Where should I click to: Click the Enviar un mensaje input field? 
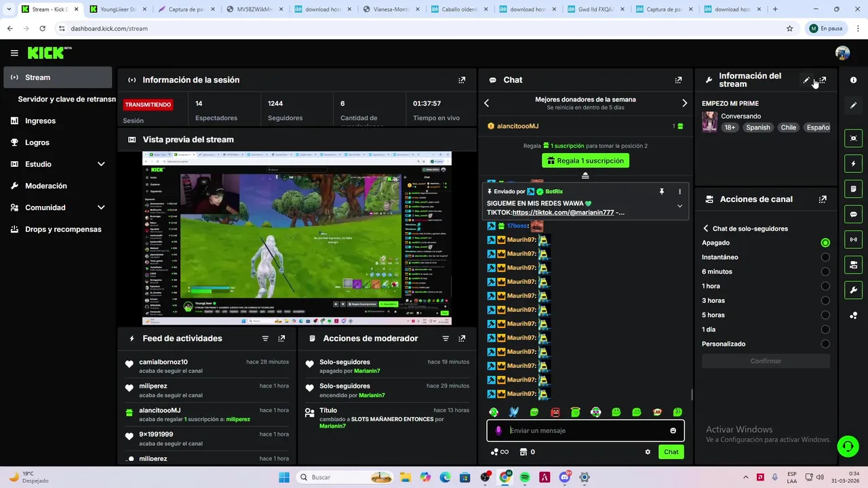pyautogui.click(x=585, y=430)
